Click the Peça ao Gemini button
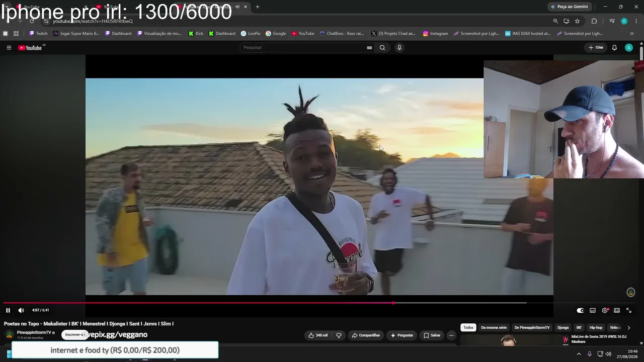 (x=569, y=7)
